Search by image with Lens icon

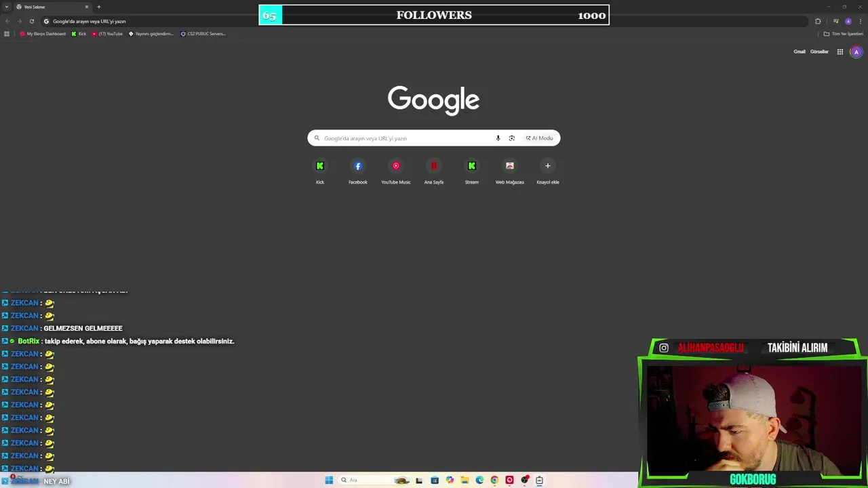point(511,138)
